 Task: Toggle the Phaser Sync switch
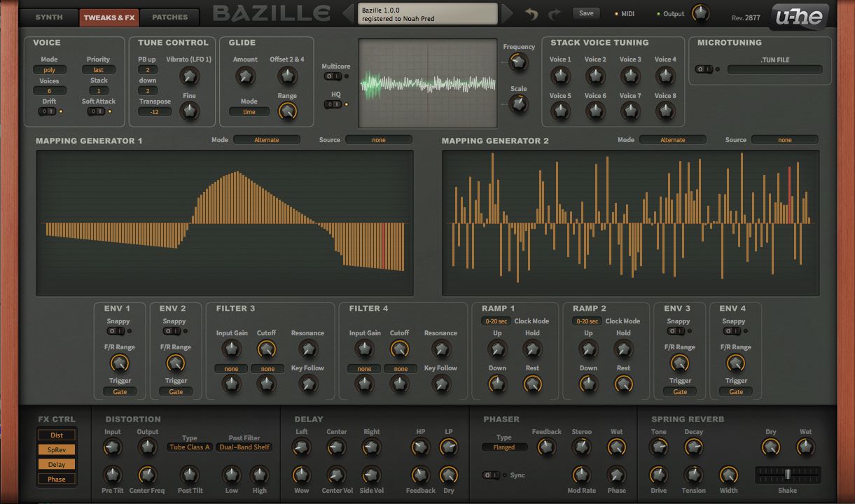pyautogui.click(x=492, y=475)
